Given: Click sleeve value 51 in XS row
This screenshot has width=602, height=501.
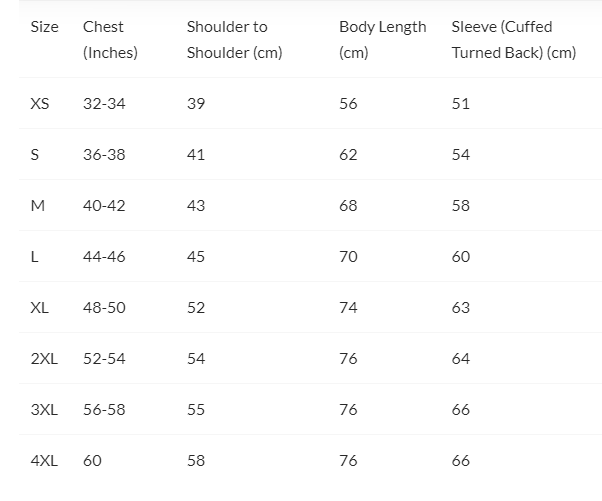Looking at the screenshot, I should pyautogui.click(x=460, y=104).
